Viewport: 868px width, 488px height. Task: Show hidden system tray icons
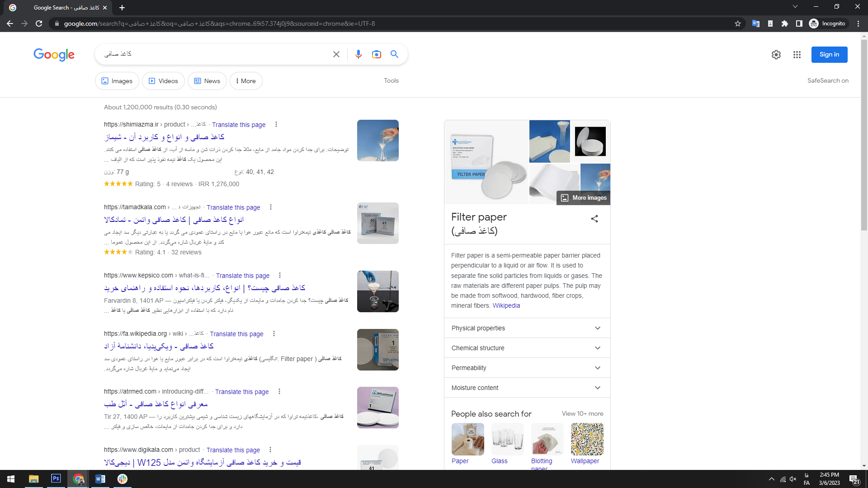pyautogui.click(x=772, y=479)
